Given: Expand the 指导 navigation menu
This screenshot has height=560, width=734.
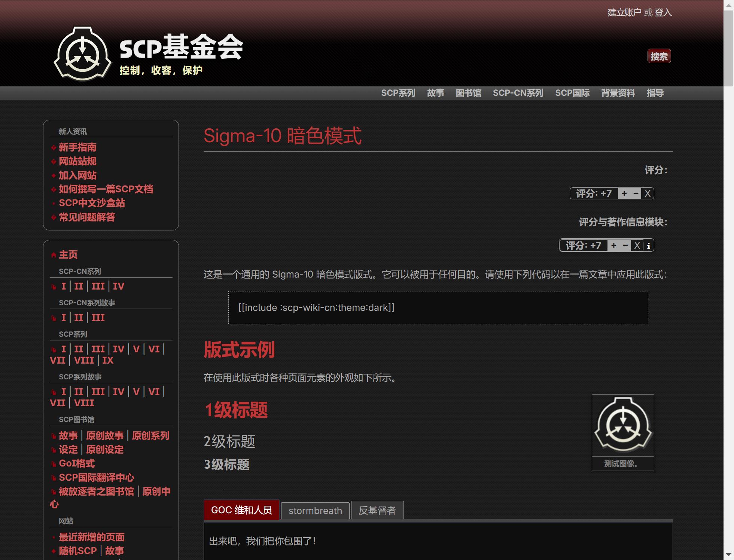Looking at the screenshot, I should pyautogui.click(x=655, y=93).
